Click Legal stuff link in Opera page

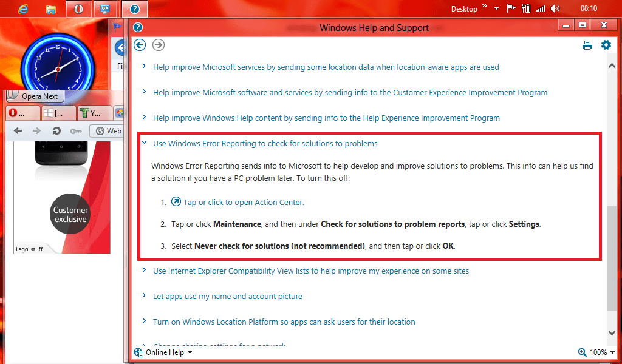[x=29, y=249]
